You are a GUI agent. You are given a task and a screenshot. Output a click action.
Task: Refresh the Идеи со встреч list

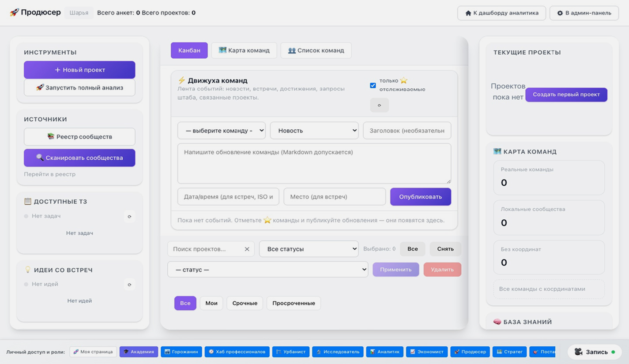click(129, 285)
